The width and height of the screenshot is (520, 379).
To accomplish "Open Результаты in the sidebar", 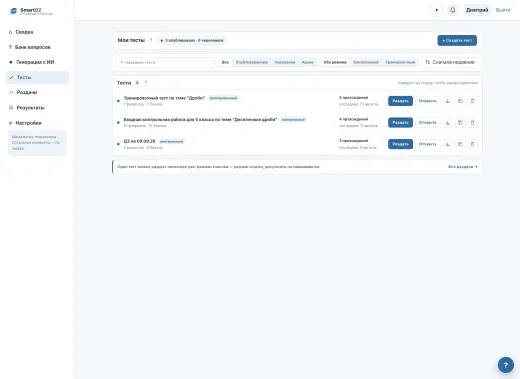I will (x=37, y=108).
